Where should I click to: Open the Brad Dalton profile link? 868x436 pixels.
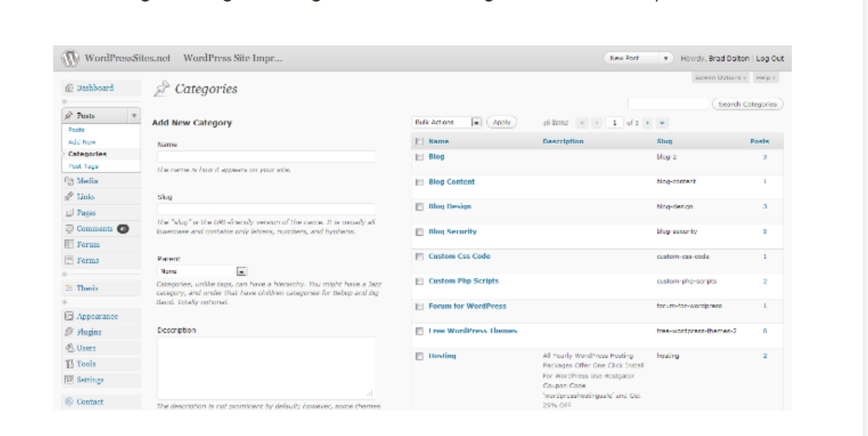729,58
